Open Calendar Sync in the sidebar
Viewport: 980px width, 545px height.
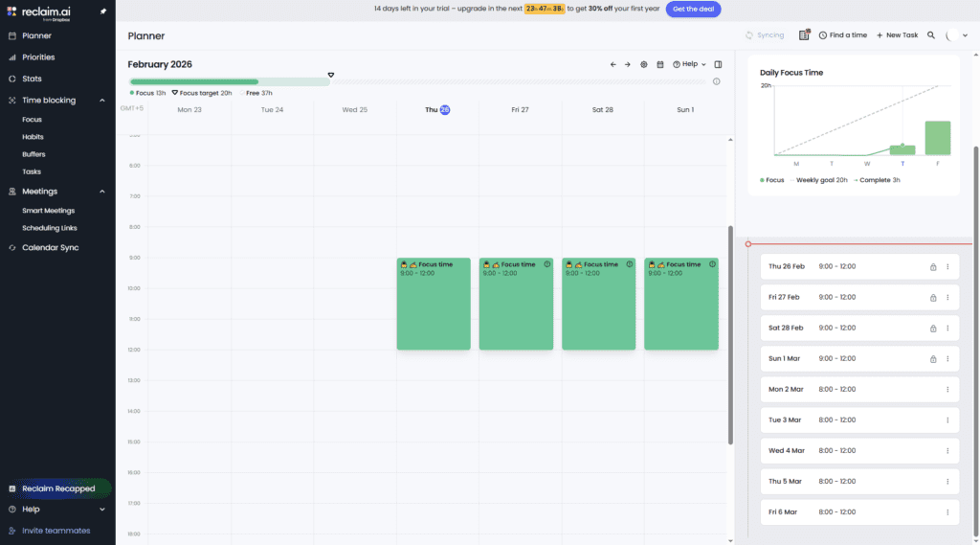(x=50, y=248)
